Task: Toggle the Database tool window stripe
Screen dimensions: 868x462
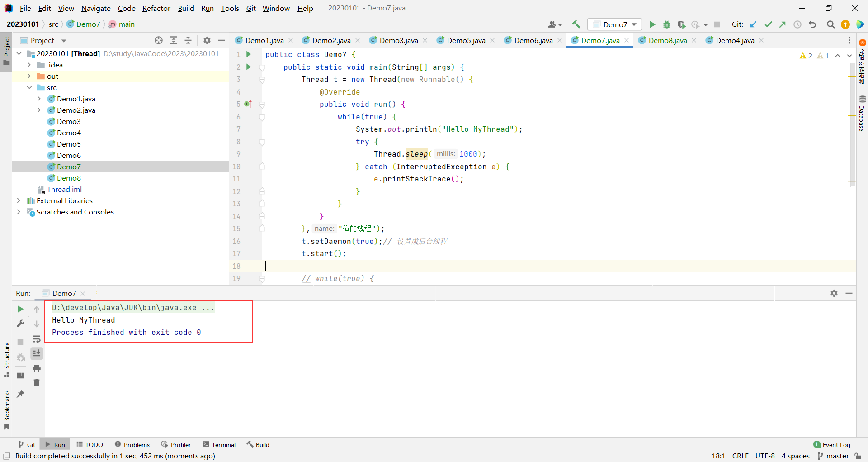Action: tap(862, 113)
